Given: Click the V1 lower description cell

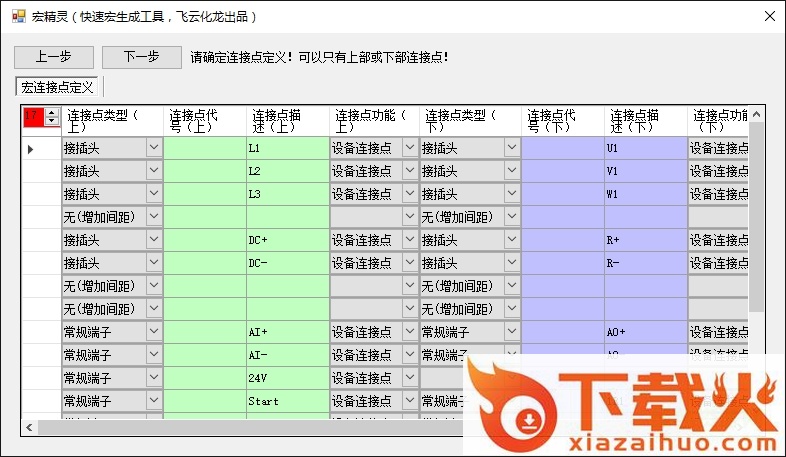Looking at the screenshot, I should click(646, 171).
